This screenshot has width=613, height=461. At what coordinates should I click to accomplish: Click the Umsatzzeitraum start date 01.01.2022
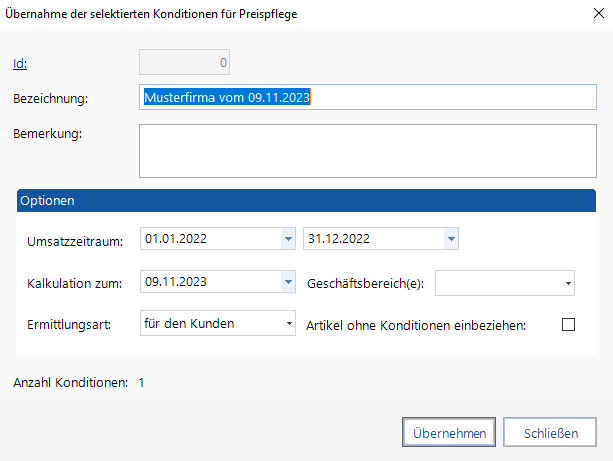[210, 240]
